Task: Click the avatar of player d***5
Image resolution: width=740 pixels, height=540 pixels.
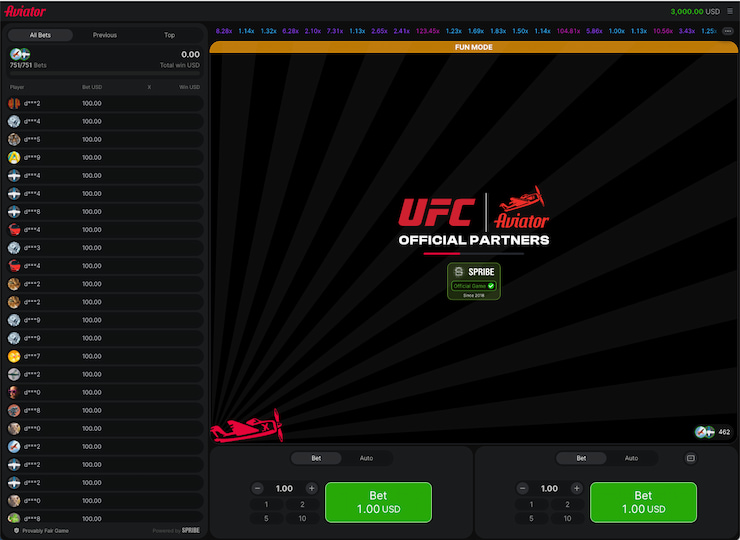Action: tap(14, 139)
